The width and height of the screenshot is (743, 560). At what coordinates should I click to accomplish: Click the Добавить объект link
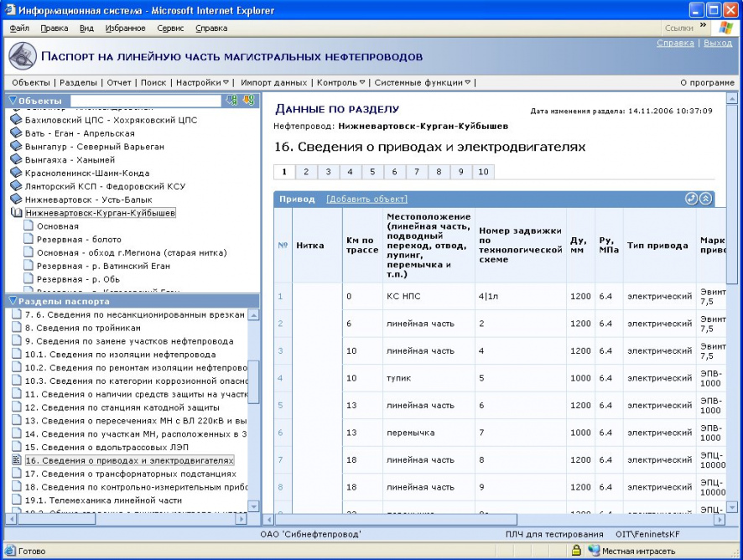[366, 199]
